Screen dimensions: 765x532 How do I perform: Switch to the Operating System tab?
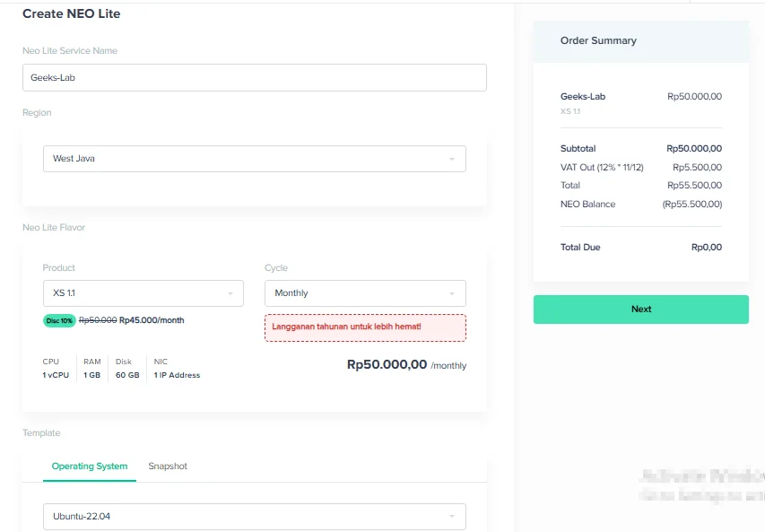[87, 466]
